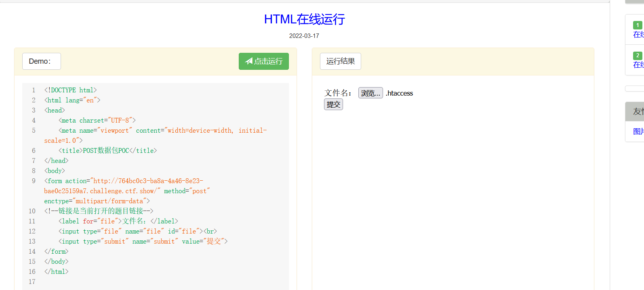Click the Demo: label button
644x290 pixels.
pyautogui.click(x=42, y=61)
